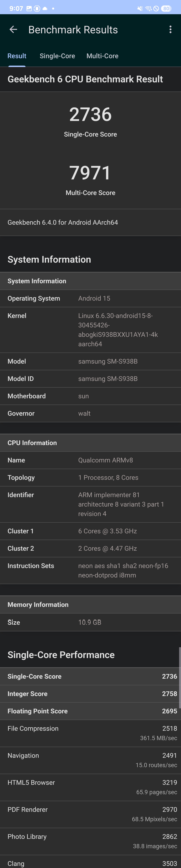Tap the HTML5 Browser 3219 row

point(90,787)
